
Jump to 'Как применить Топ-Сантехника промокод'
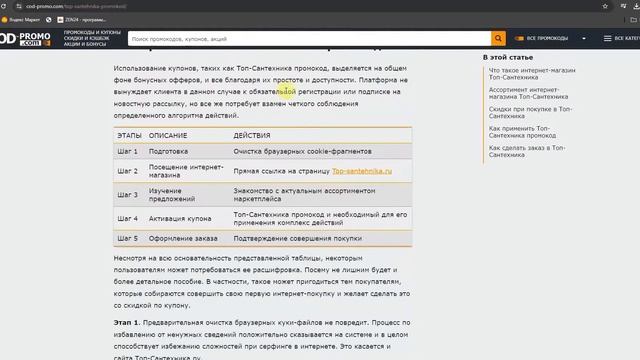pos(522,132)
